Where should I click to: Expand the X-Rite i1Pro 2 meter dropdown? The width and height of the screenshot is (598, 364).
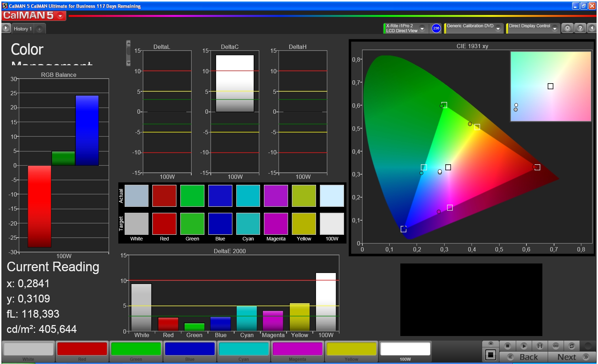click(422, 28)
